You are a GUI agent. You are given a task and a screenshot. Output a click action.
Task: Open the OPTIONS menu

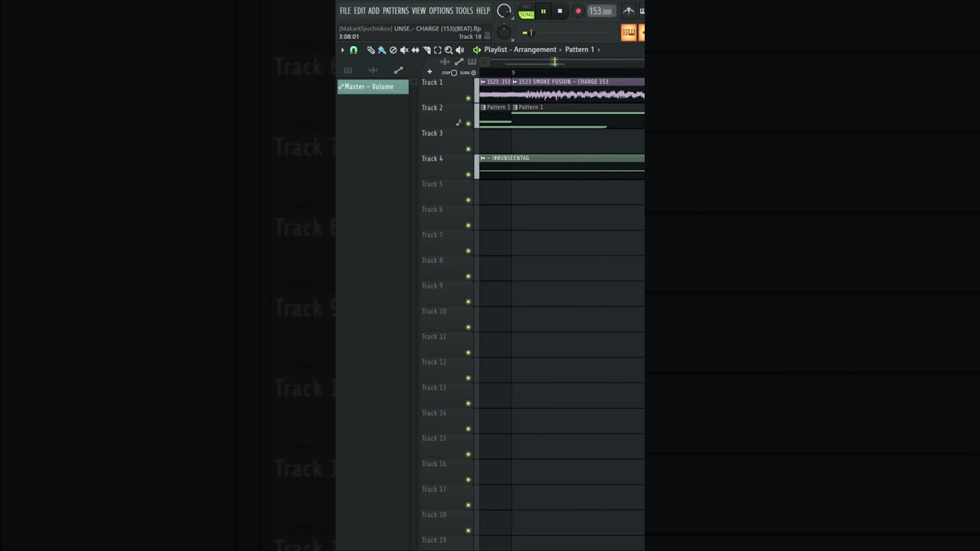[x=441, y=11]
